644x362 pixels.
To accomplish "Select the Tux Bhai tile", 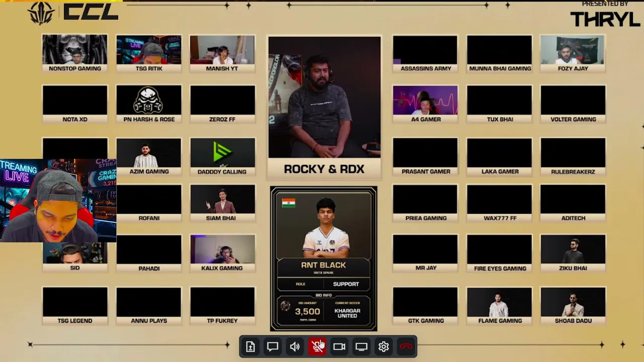I will (x=500, y=104).
